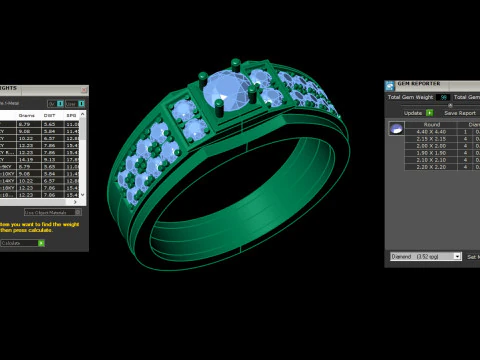The height and width of the screenshot is (360, 480).
Task: Click the weights table scroll-right arrow
Action: 75,202
